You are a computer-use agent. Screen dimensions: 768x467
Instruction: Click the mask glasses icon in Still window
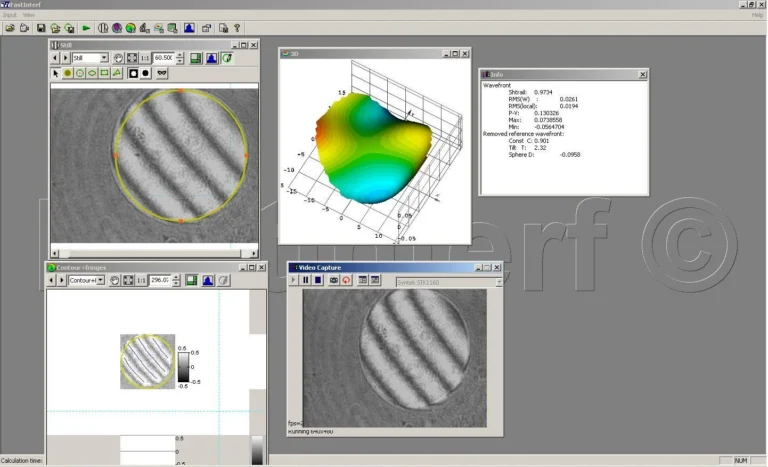162,73
